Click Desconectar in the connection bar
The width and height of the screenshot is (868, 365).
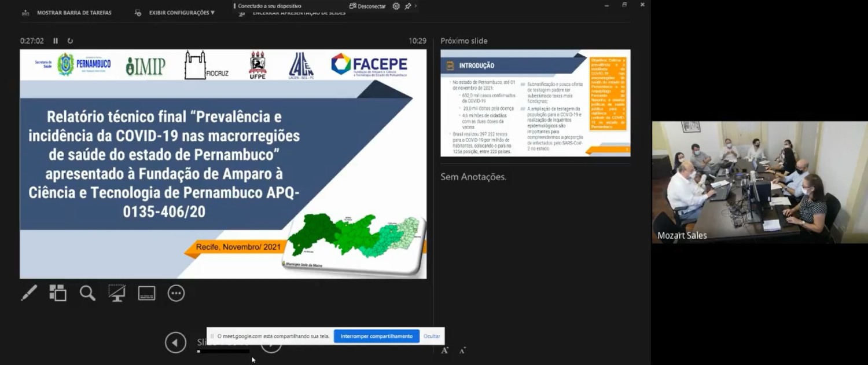[x=368, y=6]
